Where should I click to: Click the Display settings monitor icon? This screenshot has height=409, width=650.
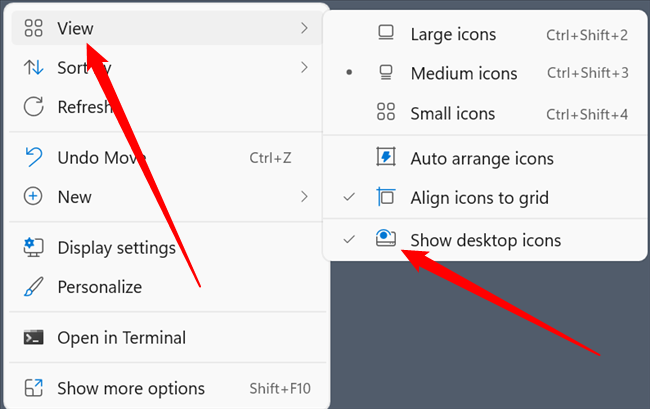pos(33,247)
